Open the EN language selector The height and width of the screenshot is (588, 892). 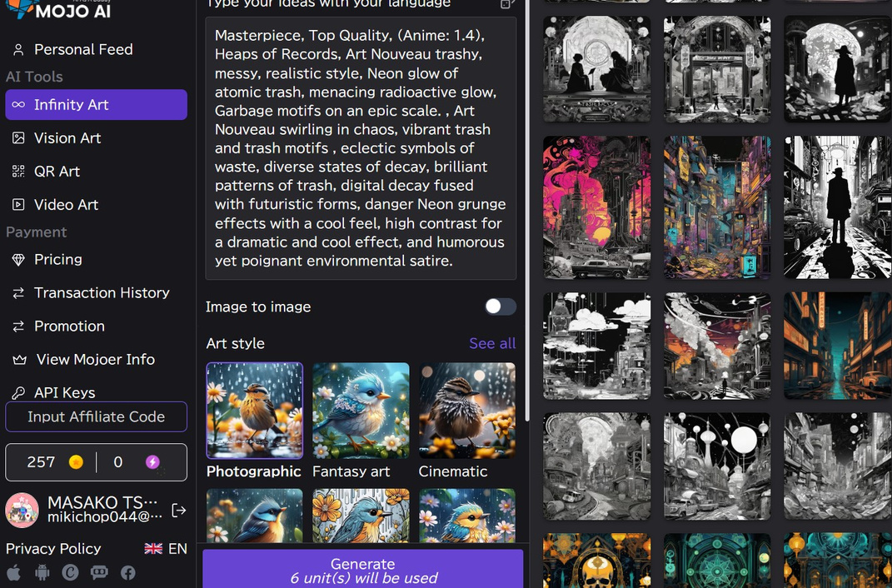pos(166,548)
